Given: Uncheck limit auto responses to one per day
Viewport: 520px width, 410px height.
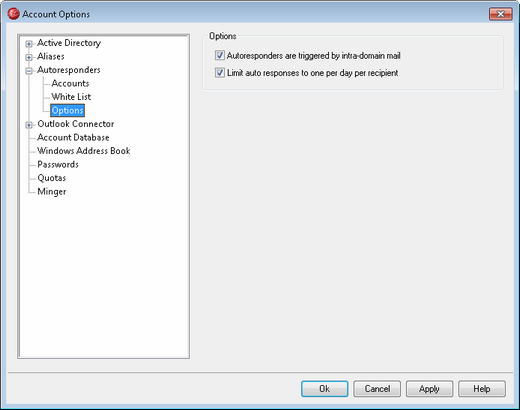Looking at the screenshot, I should coord(220,73).
